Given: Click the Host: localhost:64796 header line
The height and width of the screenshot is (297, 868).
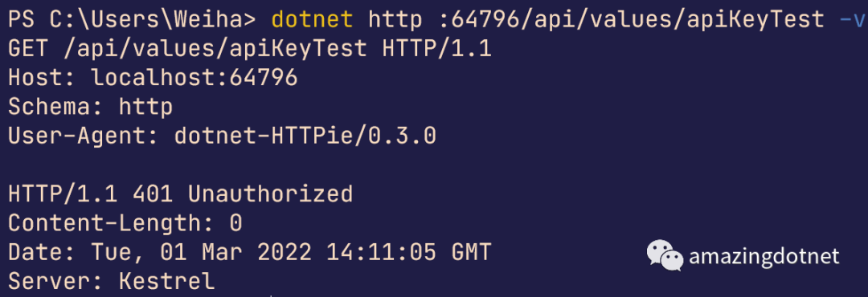Looking at the screenshot, I should pos(154,78).
